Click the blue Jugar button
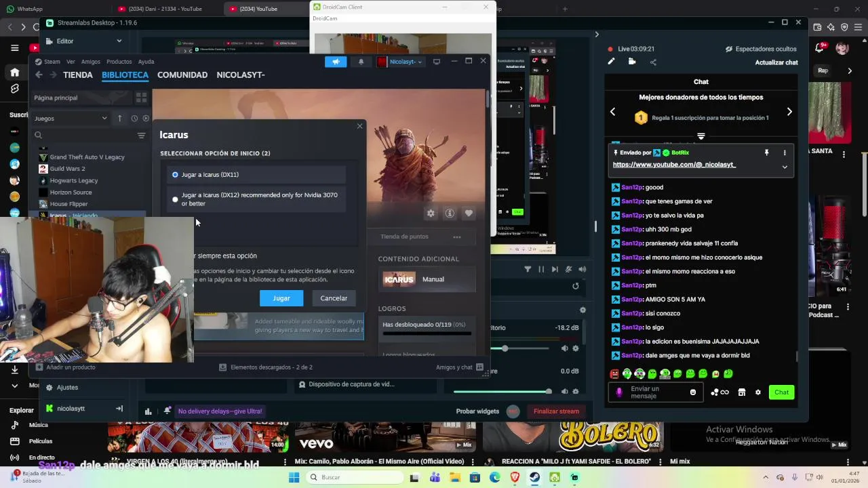 click(x=281, y=298)
